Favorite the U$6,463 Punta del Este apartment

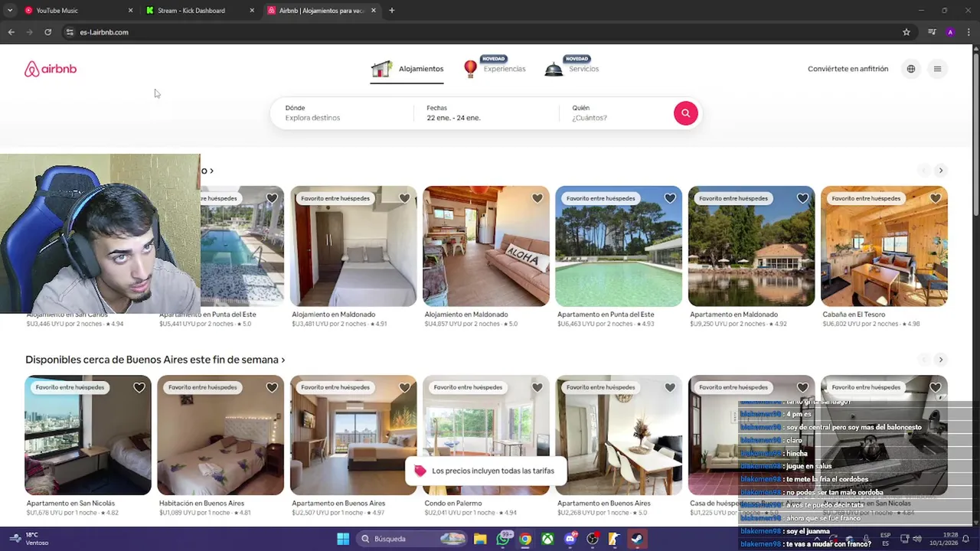pos(670,198)
